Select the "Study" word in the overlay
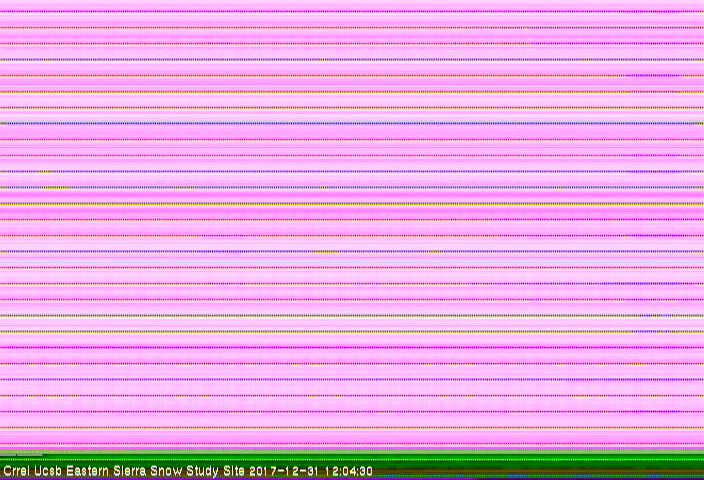This screenshot has height=480, width=704. (x=205, y=471)
